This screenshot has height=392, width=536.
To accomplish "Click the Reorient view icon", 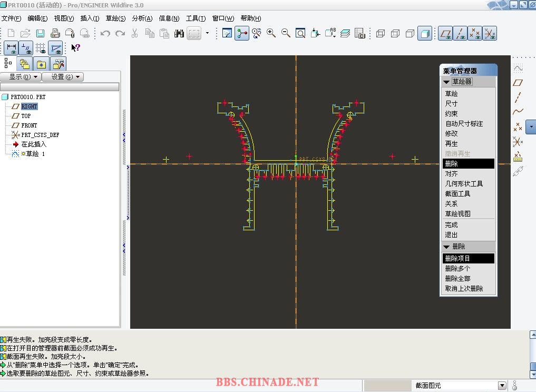I will 315,33.
